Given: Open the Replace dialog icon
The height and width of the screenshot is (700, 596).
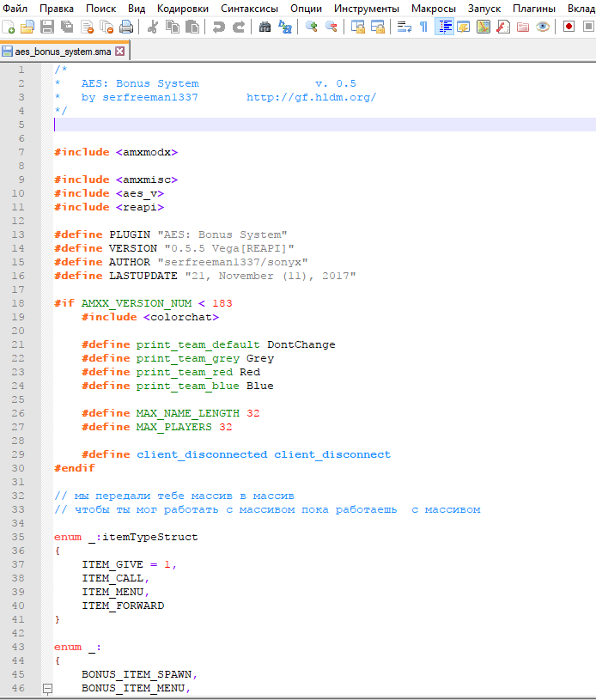Looking at the screenshot, I should click(x=285, y=27).
